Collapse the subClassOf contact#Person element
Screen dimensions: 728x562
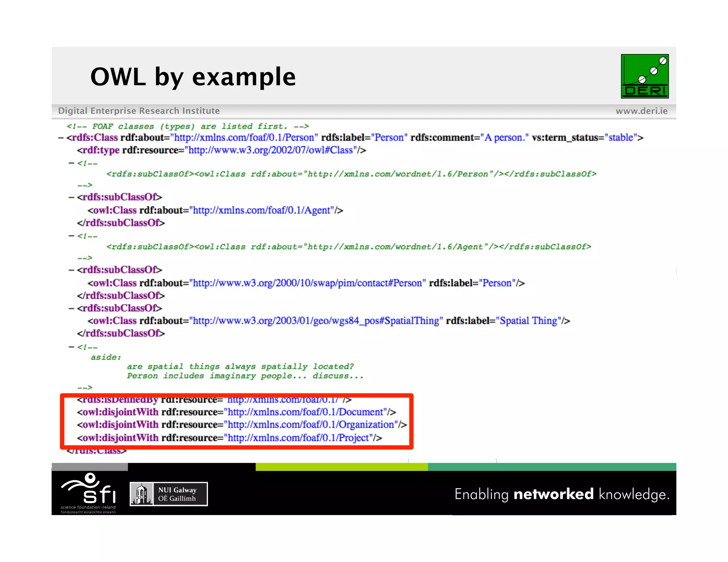[x=71, y=270]
